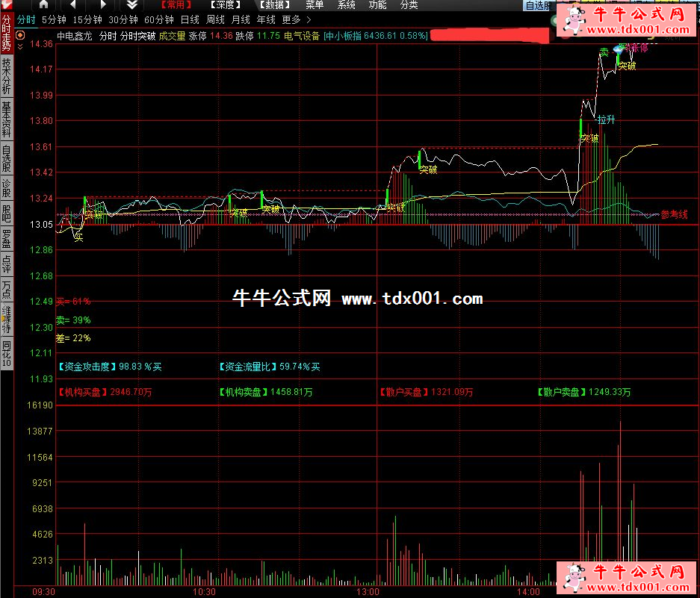Open the 【数据】 menu
Screen dimensions: 700x598
click(x=273, y=4)
